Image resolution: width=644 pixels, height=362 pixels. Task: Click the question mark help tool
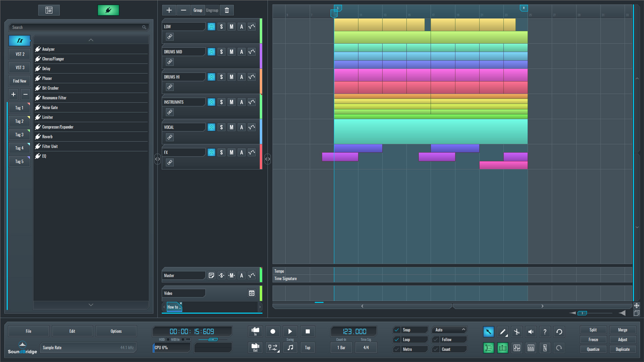[545, 331]
